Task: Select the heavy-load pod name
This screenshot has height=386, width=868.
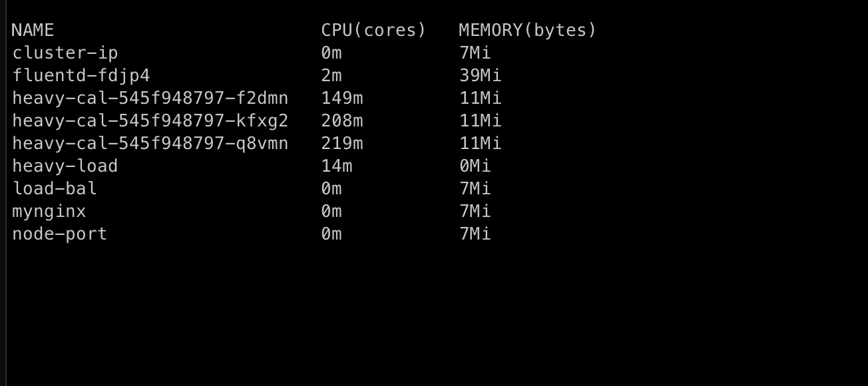Action: click(65, 166)
